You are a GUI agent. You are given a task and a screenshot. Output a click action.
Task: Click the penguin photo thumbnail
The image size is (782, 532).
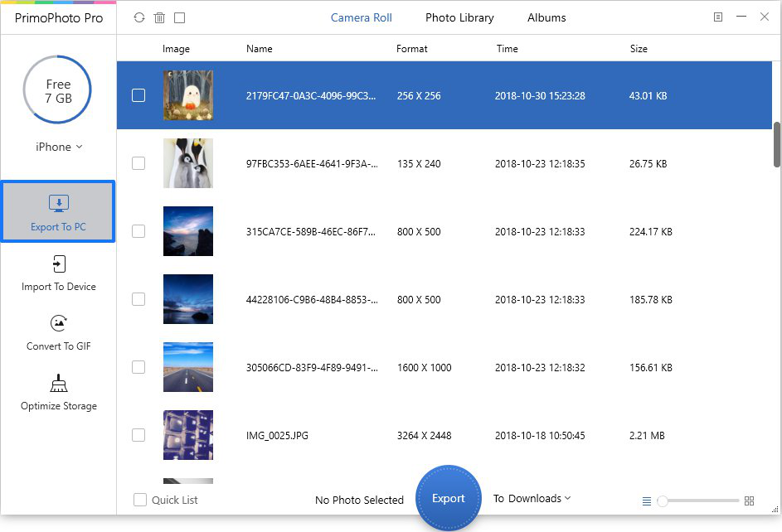pos(188,163)
